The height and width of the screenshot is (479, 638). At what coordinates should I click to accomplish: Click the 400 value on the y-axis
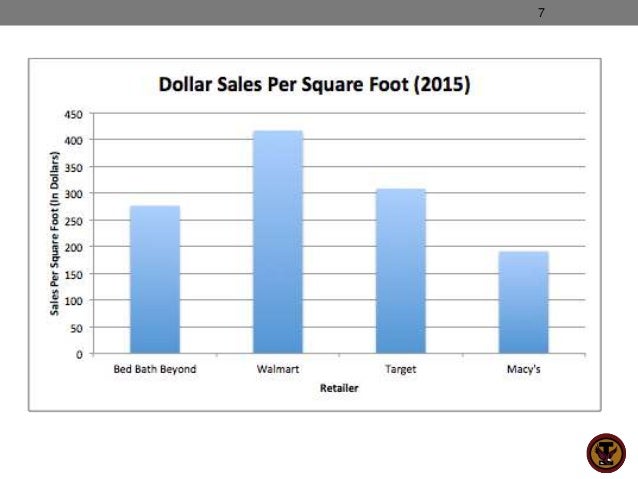[74, 141]
